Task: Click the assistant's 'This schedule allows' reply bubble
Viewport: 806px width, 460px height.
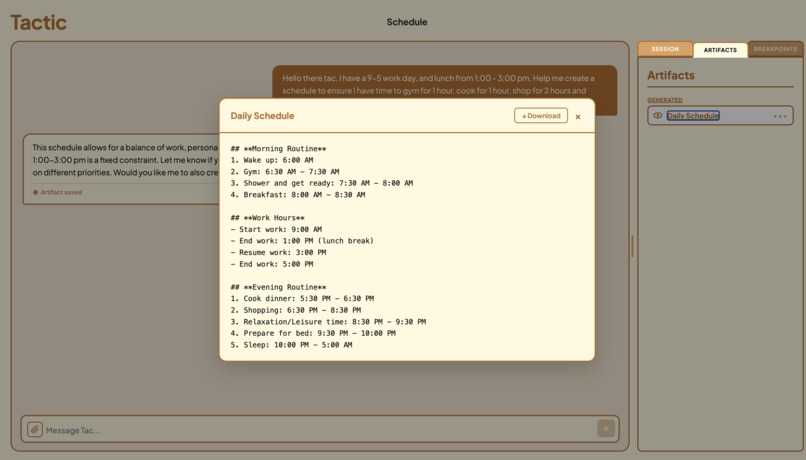Action: click(x=121, y=170)
